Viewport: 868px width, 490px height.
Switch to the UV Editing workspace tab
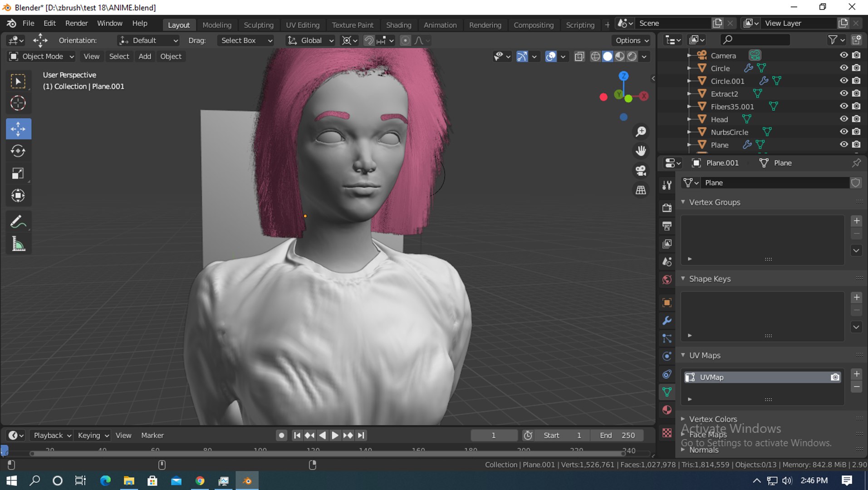click(303, 25)
